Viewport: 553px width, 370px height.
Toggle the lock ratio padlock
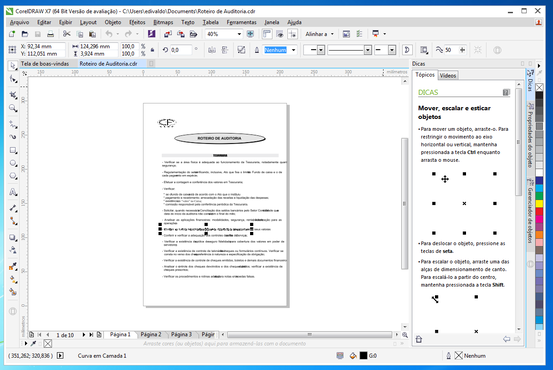pos(152,50)
